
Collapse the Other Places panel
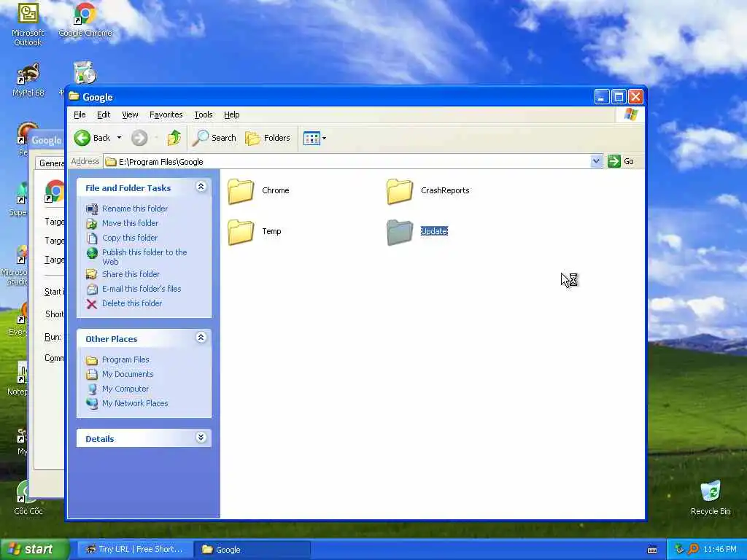coord(201,338)
